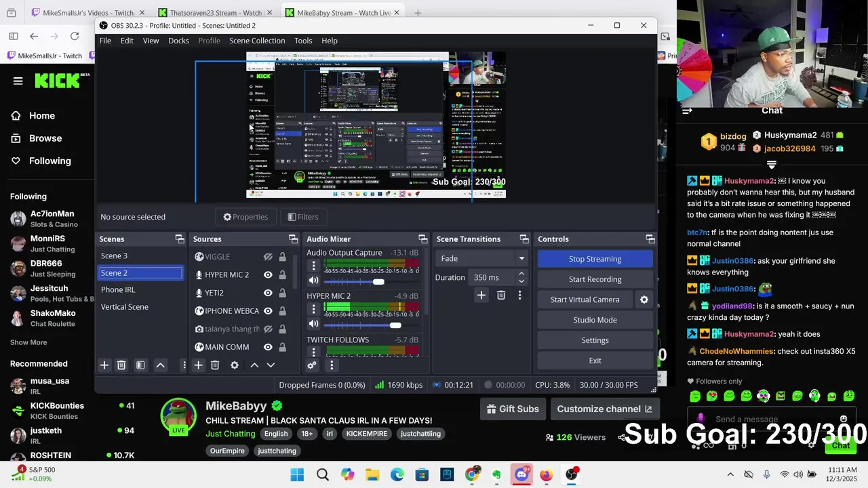The width and height of the screenshot is (868, 488).
Task: Hide the IPHONE WEBCA source
Action: (268, 311)
